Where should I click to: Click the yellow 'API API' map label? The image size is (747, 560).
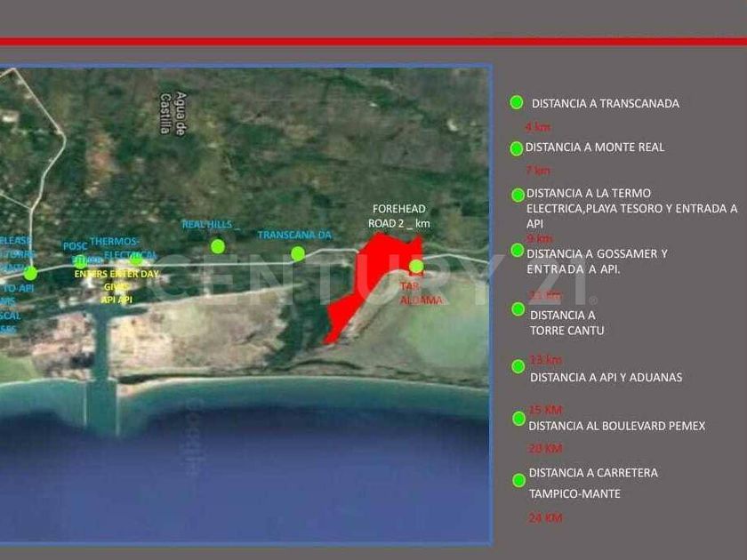pos(116,300)
